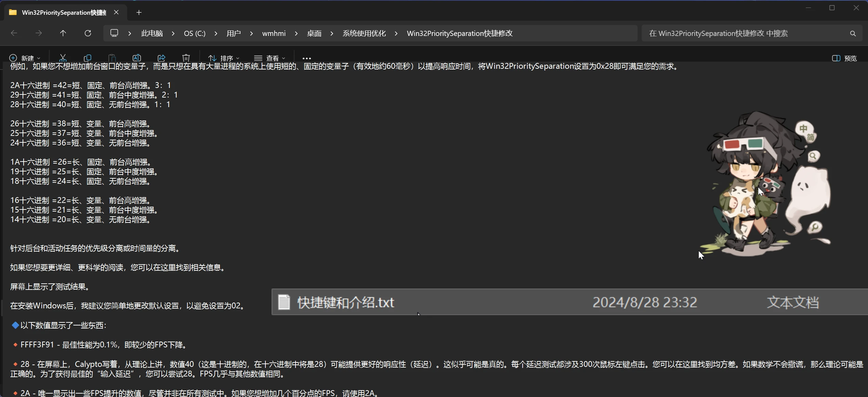Select the 快捷键和介绍.txt text document

(x=345, y=302)
